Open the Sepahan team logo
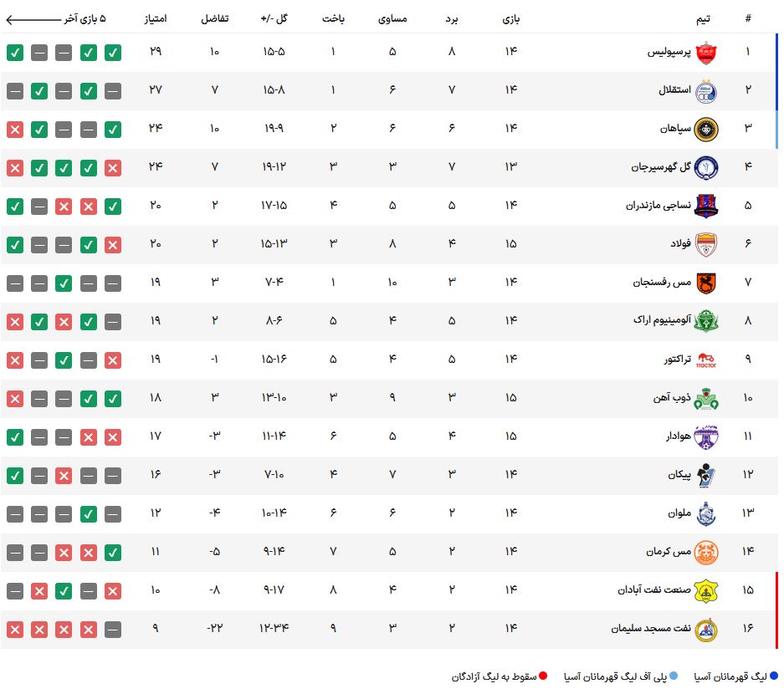Image resolution: width=784 pixels, height=694 pixels. click(706, 130)
